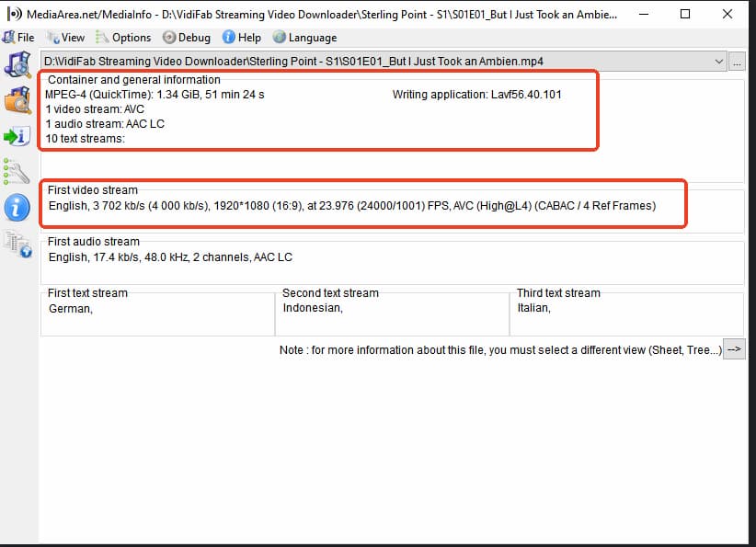Click the export green arrow icon

tap(17, 136)
